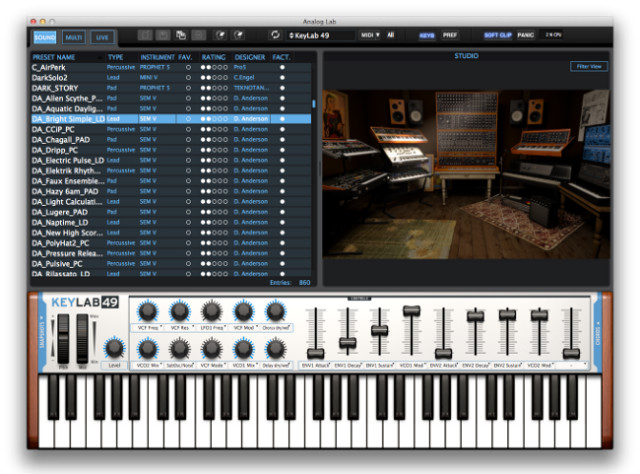The height and width of the screenshot is (474, 640).
Task: Select the DarkSolo2 preset
Action: coord(171,78)
